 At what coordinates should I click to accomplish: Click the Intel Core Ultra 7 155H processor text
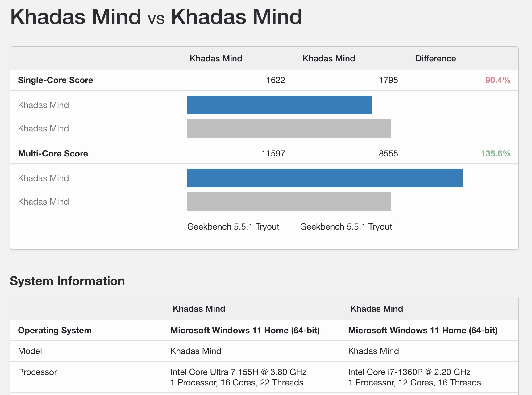pyautogui.click(x=238, y=372)
